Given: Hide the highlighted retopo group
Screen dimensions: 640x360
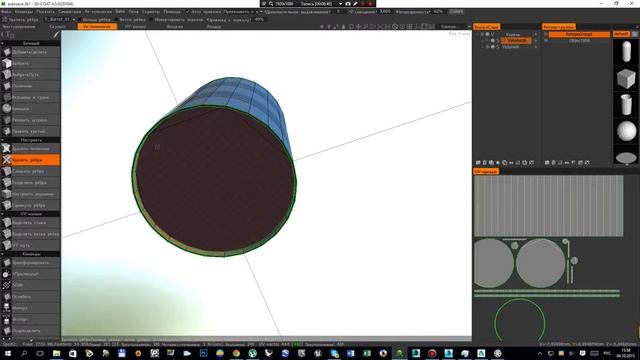Looking at the screenshot, I should (x=546, y=35).
